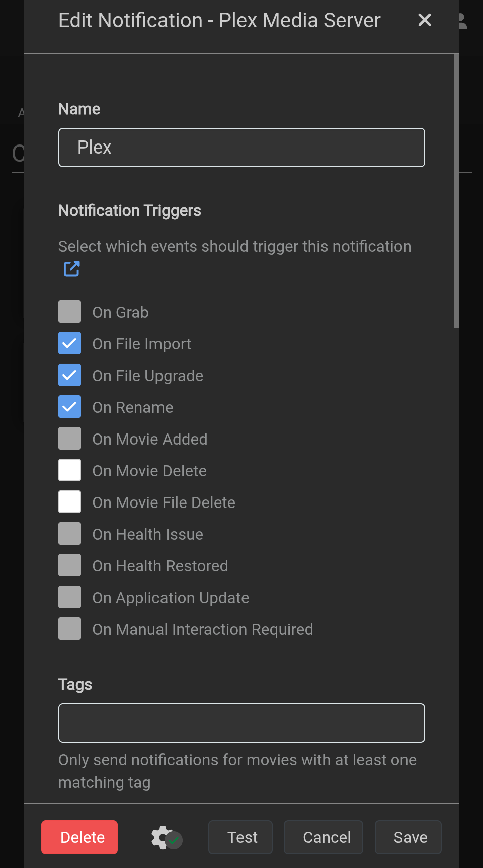Toggle the On Application Update checkbox
Screen dimensions: 483x868
[69, 597]
